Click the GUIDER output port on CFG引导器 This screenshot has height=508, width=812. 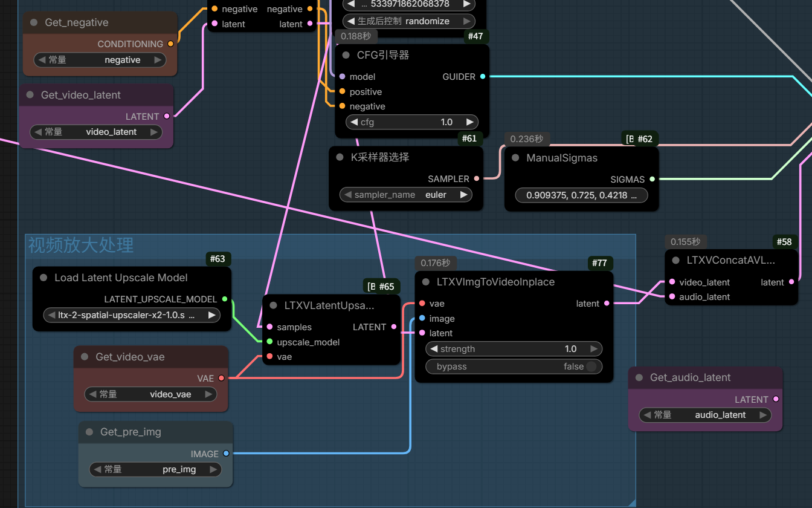[x=482, y=77]
